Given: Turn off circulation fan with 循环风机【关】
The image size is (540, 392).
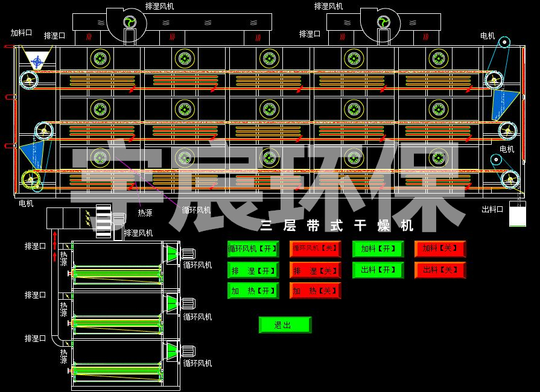Looking at the screenshot, I should 315,248.
